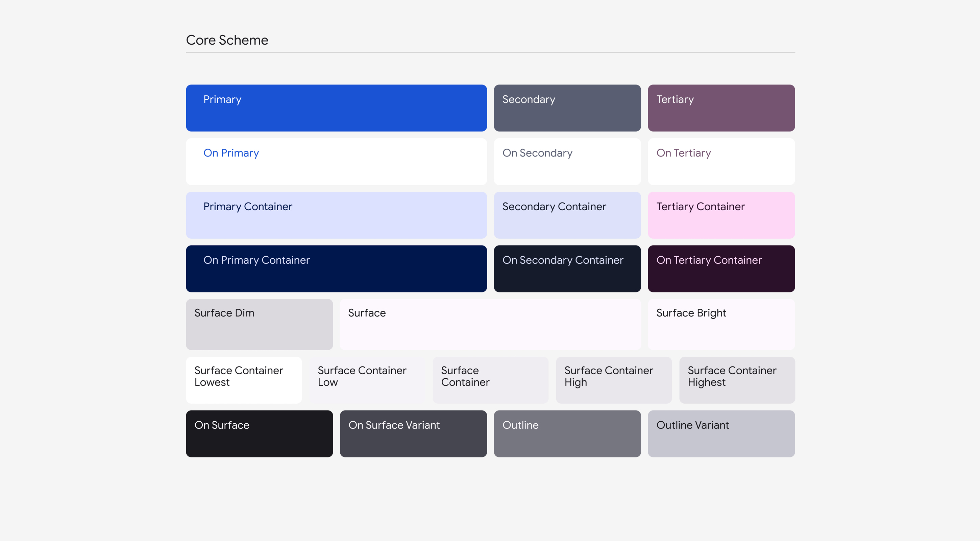Choose the On Tertiary color tile

click(721, 161)
